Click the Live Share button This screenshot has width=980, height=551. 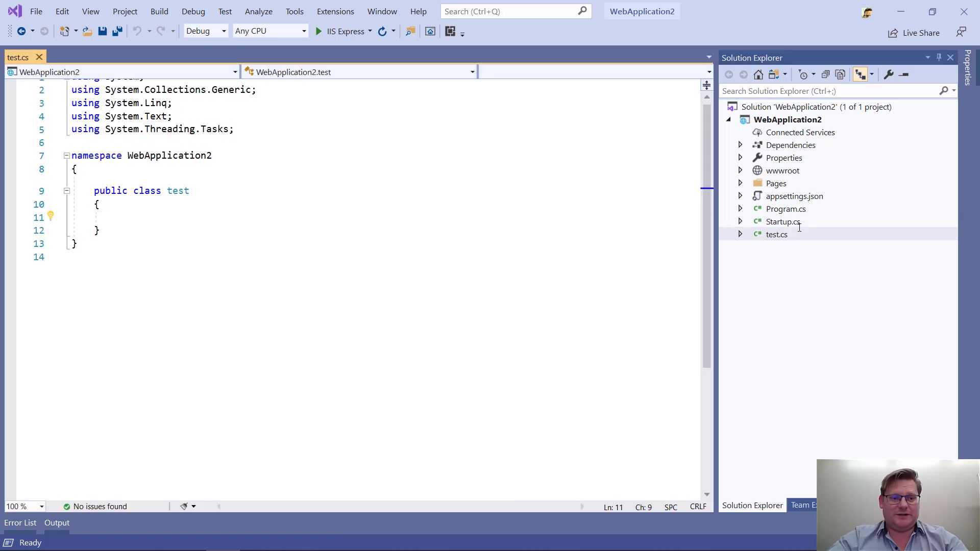[914, 33]
